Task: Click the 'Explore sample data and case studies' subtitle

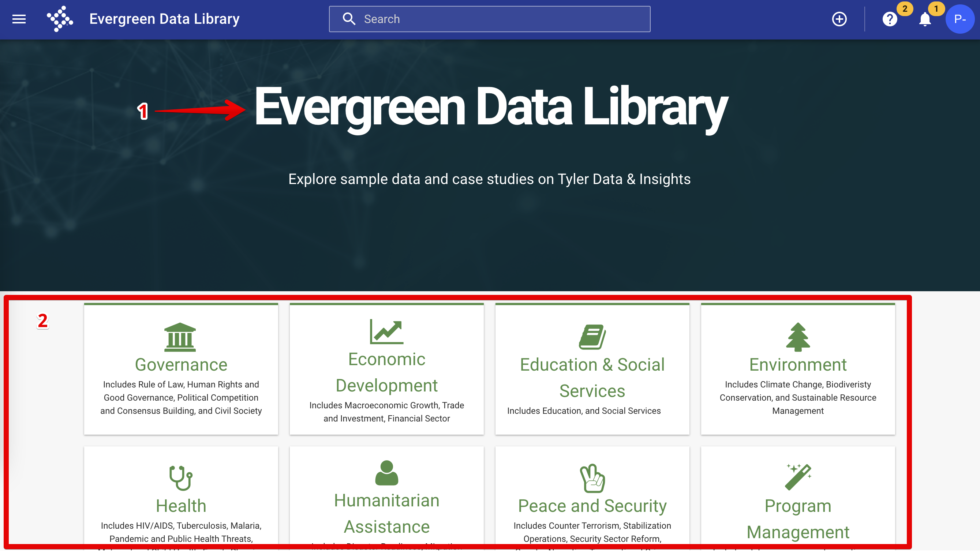Action: tap(490, 179)
